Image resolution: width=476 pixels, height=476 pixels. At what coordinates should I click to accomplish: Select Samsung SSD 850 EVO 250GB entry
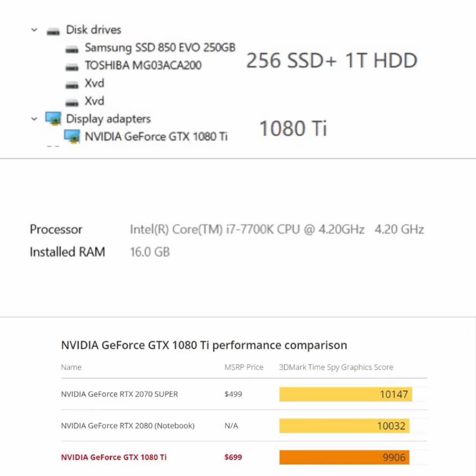[x=160, y=48]
